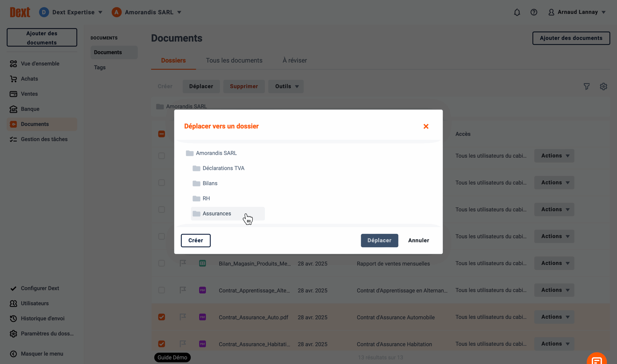This screenshot has height=364, width=617.
Task: Close the Déplacer vers un dossier dialog
Action: (x=426, y=126)
